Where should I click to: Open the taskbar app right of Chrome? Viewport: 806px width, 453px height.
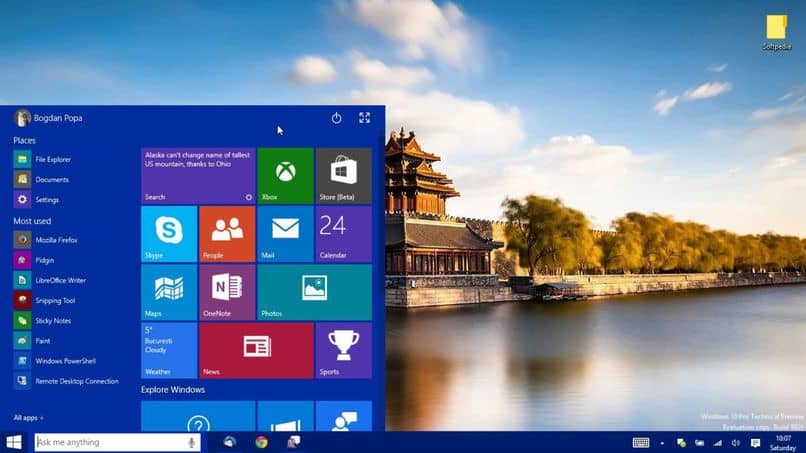[x=294, y=442]
